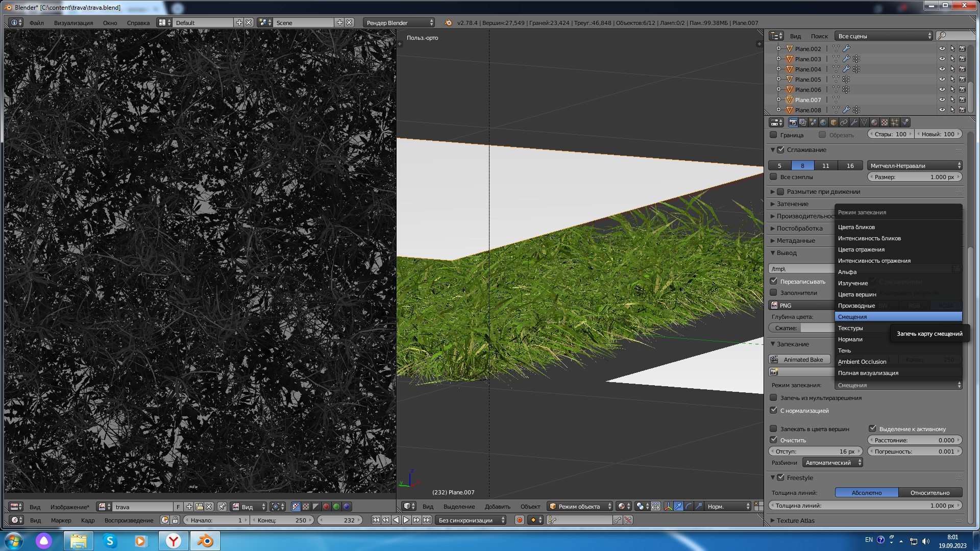This screenshot has width=980, height=551.
Task: Open Без синхронизации sync dropdown
Action: click(x=470, y=520)
